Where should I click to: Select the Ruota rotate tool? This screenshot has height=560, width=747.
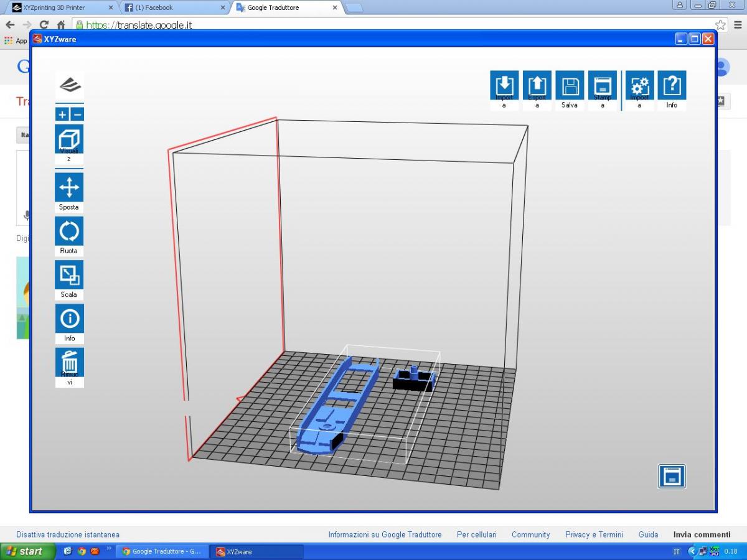click(x=69, y=231)
